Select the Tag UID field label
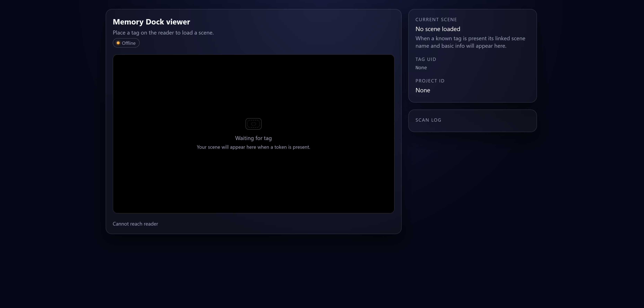Image resolution: width=644 pixels, height=308 pixels. coord(426,59)
